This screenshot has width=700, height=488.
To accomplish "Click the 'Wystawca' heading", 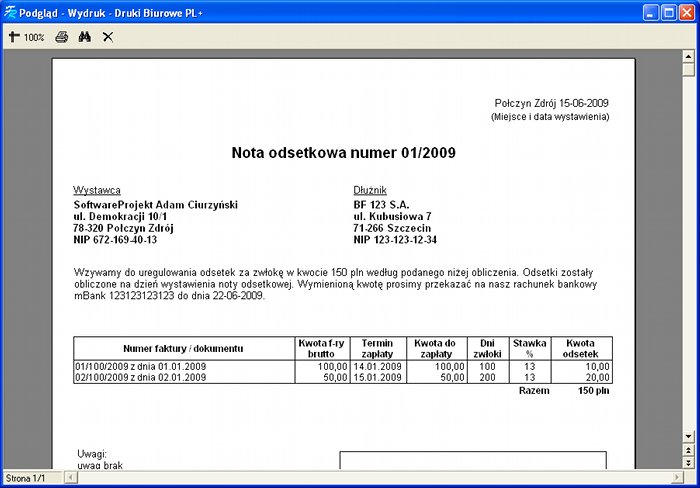I will point(97,190).
